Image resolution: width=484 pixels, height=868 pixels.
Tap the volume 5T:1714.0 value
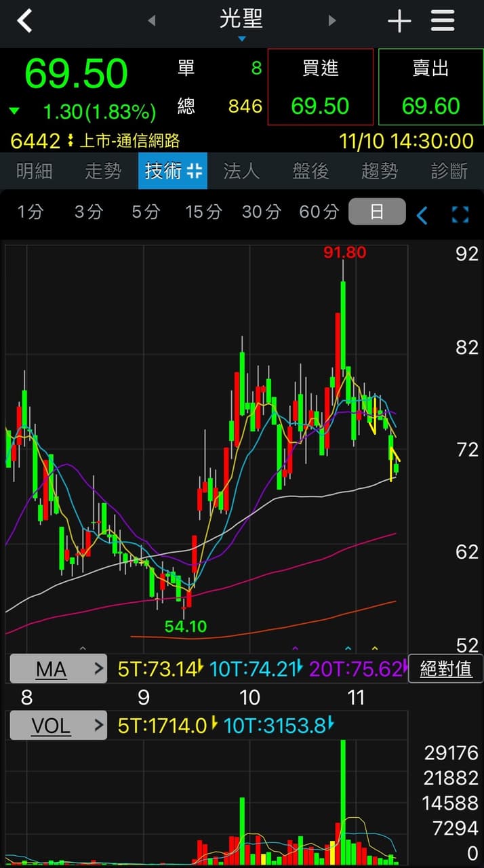pos(162,726)
